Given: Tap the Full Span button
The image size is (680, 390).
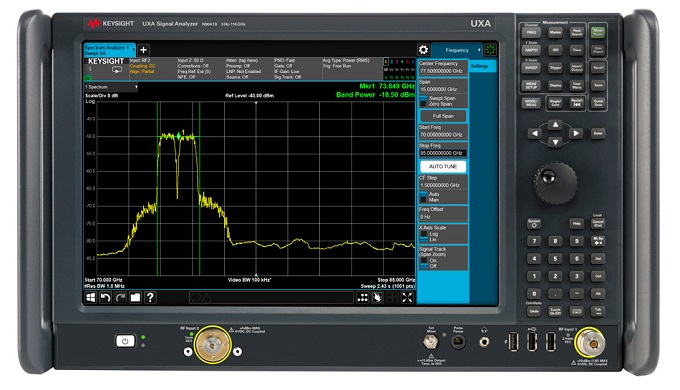Looking at the screenshot, I should (x=443, y=116).
